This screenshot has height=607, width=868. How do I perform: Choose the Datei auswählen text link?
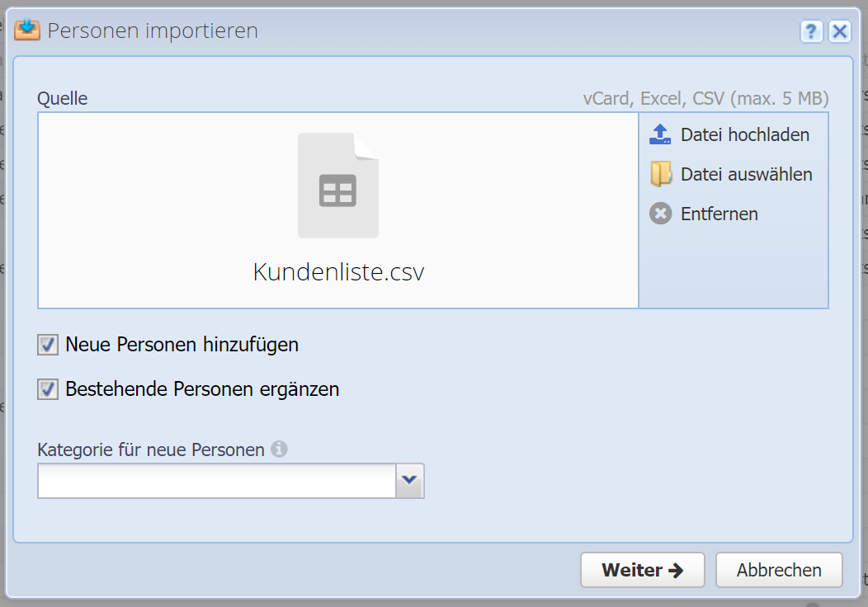(x=746, y=174)
